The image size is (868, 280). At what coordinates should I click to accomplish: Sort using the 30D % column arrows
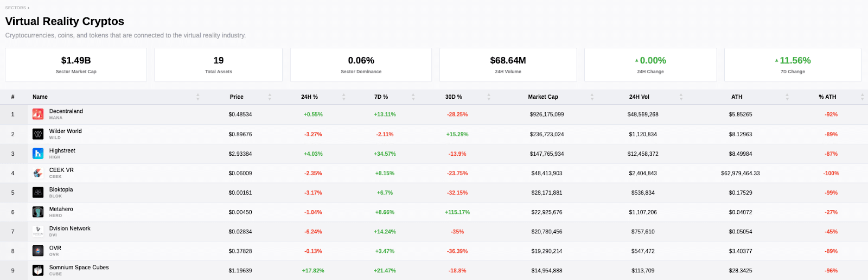489,97
